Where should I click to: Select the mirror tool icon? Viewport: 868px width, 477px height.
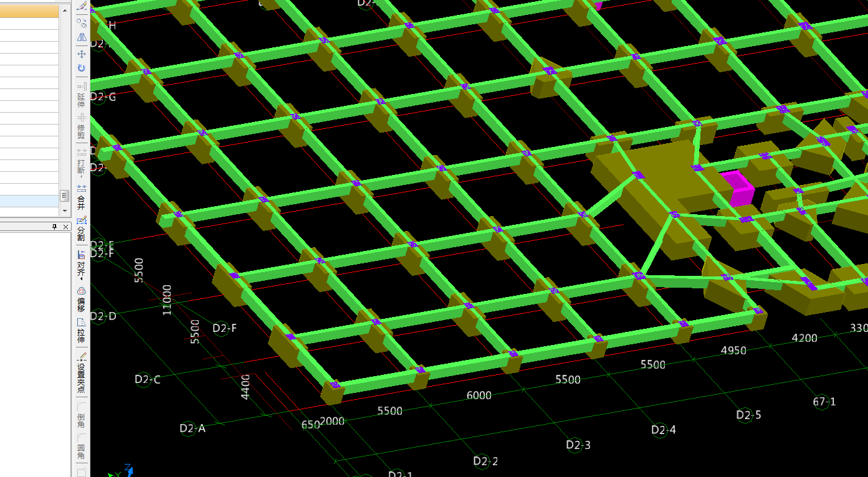(82, 38)
